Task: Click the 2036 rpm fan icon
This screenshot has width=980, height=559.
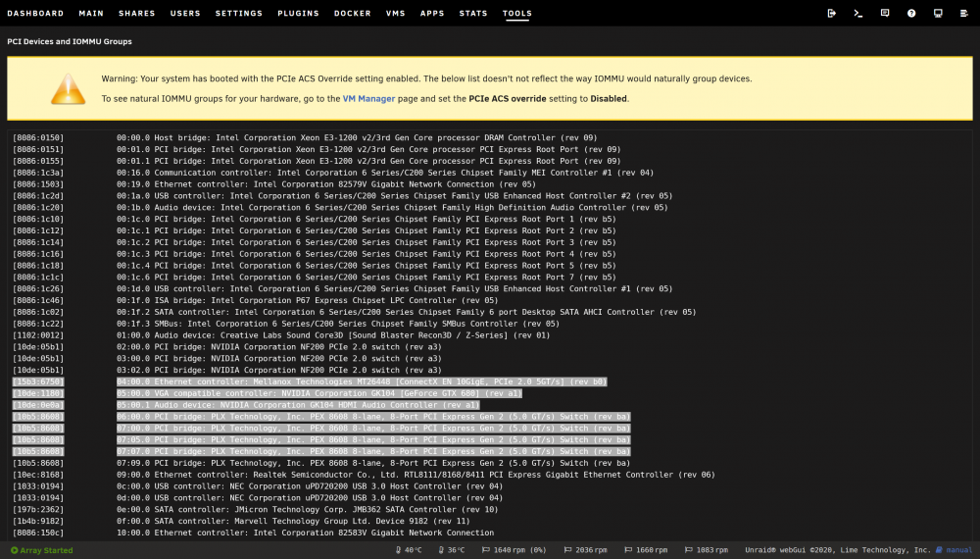Action: coord(567,550)
